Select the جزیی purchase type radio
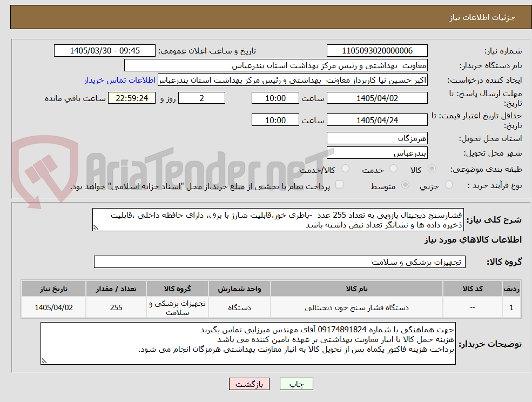Screen dimensions: 532x402 click(x=449, y=185)
